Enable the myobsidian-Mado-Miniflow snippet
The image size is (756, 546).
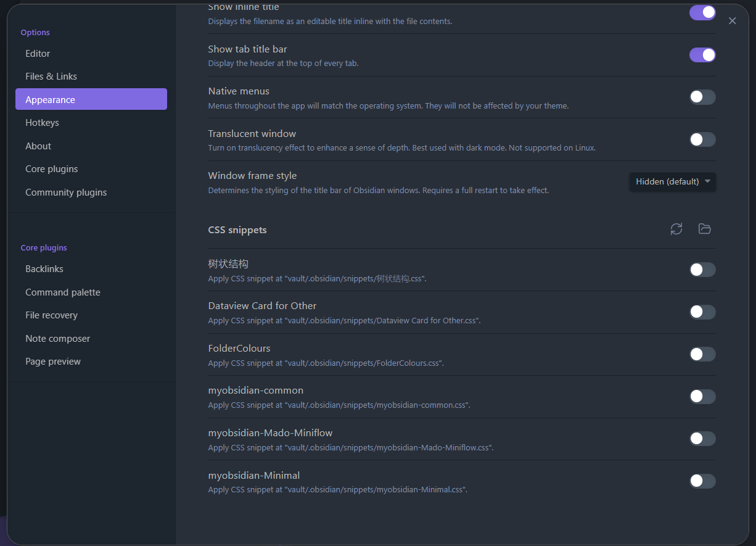point(702,439)
